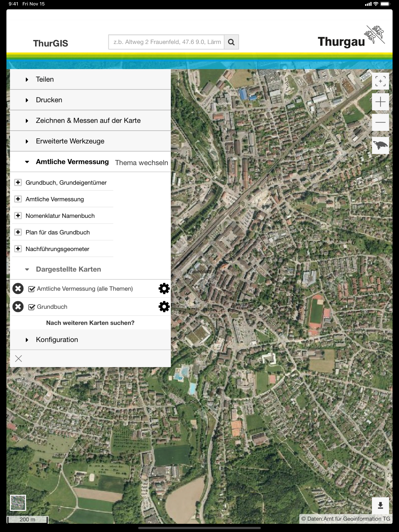Focus the address search input field
399x532 pixels.
166,42
